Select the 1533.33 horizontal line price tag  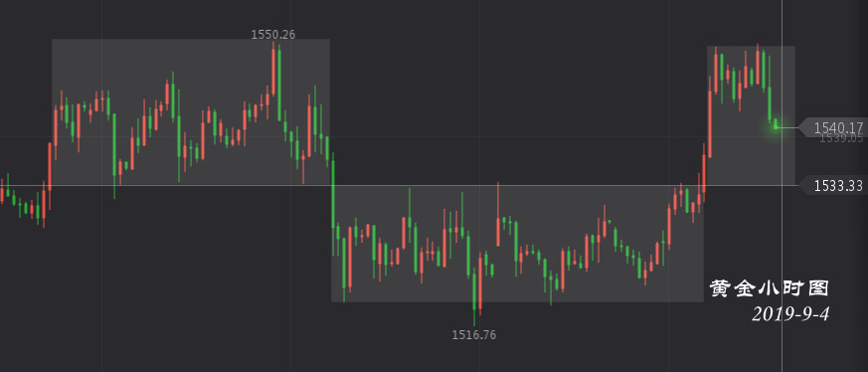[x=832, y=186]
